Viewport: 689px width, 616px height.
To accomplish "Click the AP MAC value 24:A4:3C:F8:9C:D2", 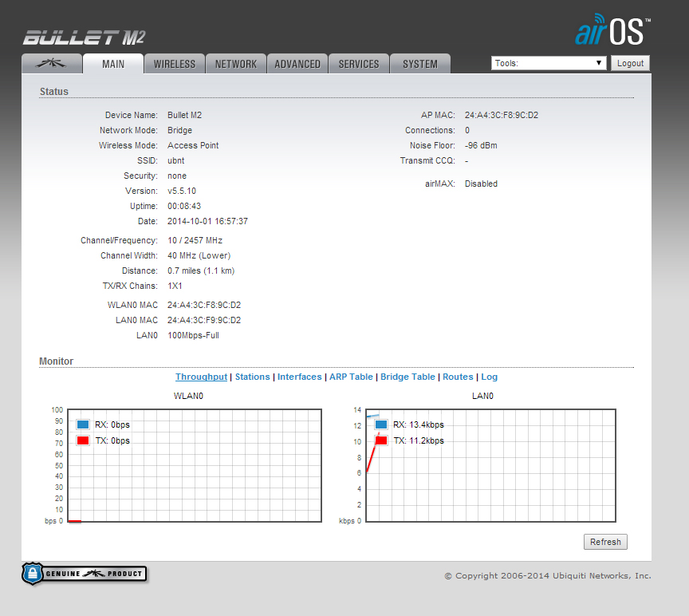I will (x=502, y=115).
